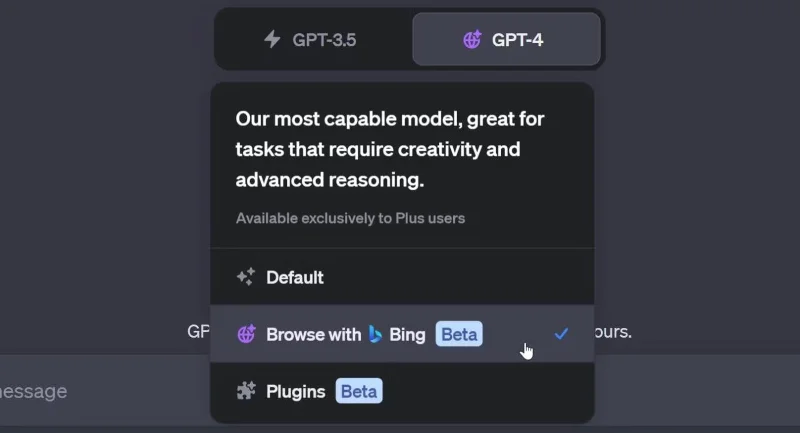Click the partially hidden text ending in 'ours.'

tap(613, 332)
